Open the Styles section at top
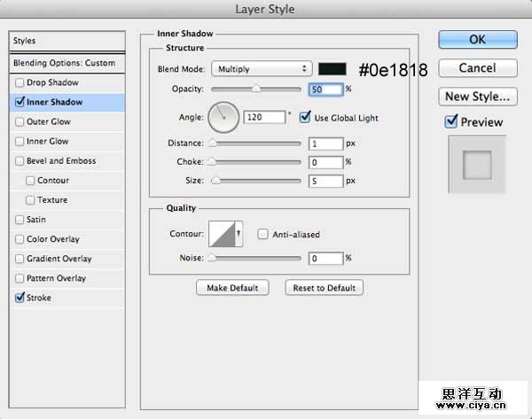Image resolution: width=532 pixels, height=419 pixels. (x=64, y=41)
